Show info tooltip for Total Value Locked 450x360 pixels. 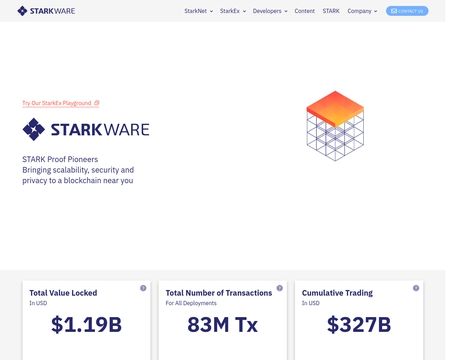[143, 288]
